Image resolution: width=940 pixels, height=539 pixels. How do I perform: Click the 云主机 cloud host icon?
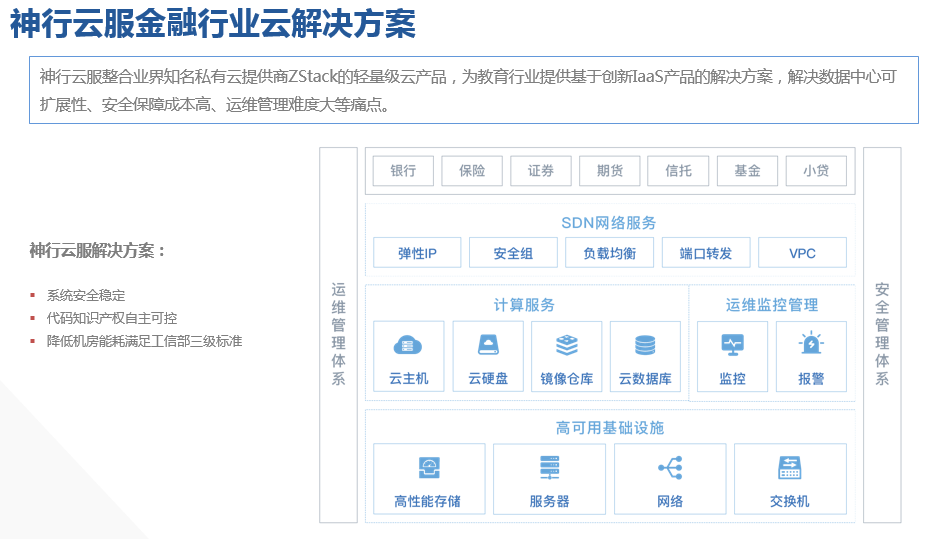click(408, 346)
